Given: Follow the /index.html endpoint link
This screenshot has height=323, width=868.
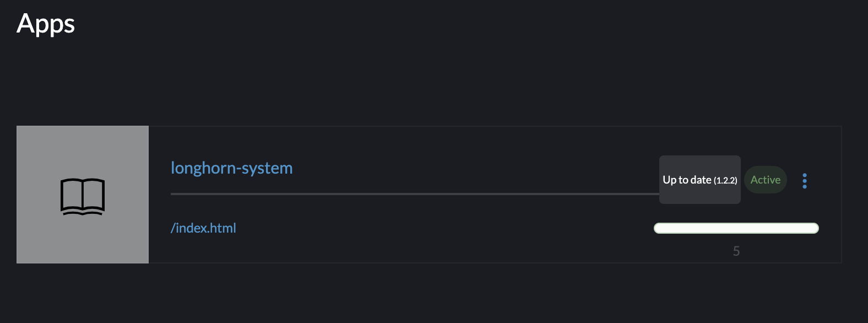Looking at the screenshot, I should click(x=203, y=228).
